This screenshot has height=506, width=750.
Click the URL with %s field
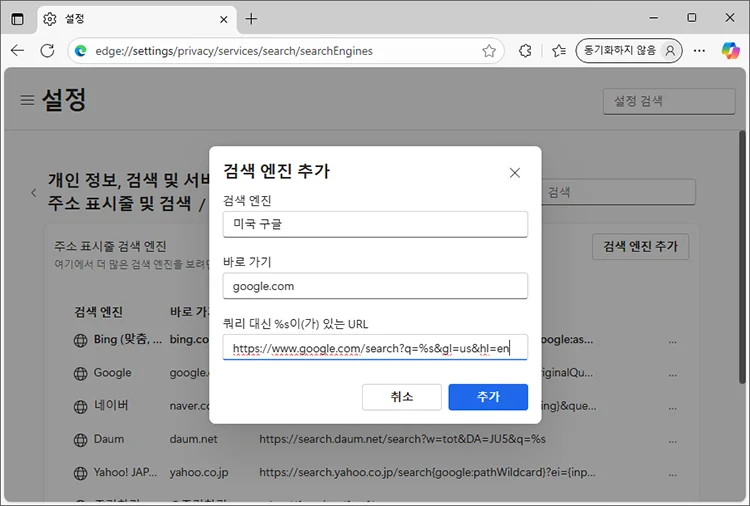pyautogui.click(x=375, y=348)
